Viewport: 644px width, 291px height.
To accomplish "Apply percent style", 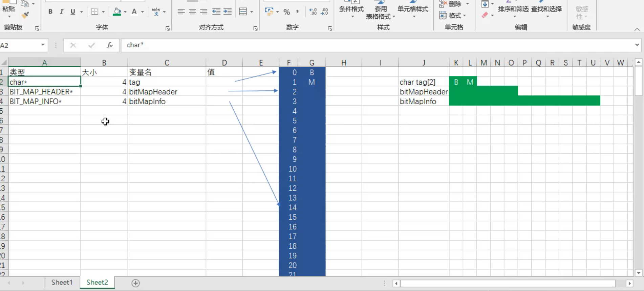I will [287, 12].
